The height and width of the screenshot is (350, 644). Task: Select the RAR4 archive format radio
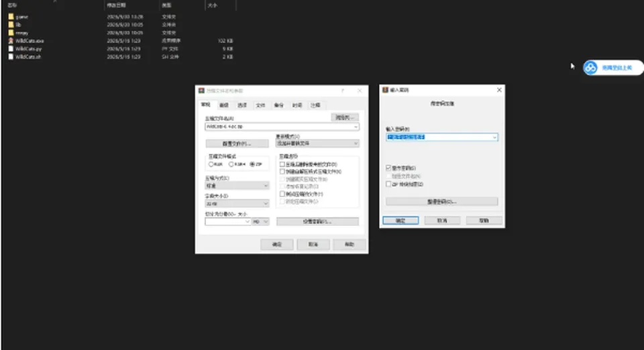[x=231, y=164]
